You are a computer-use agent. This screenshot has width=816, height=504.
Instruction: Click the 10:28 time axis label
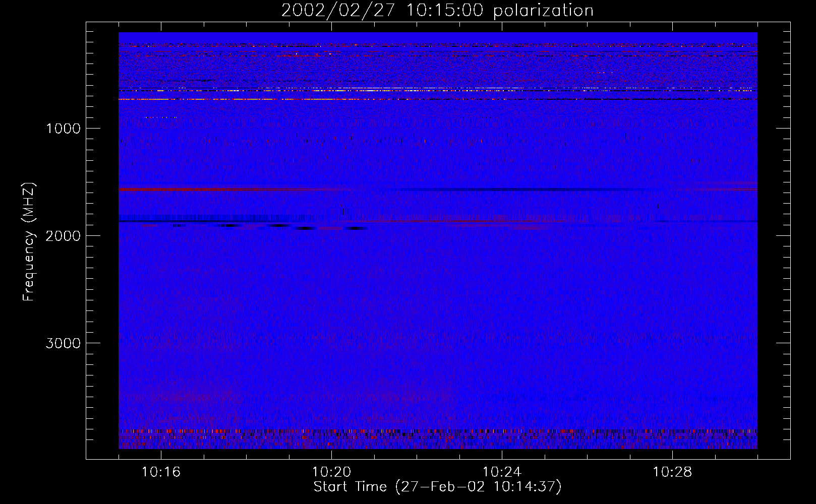672,472
